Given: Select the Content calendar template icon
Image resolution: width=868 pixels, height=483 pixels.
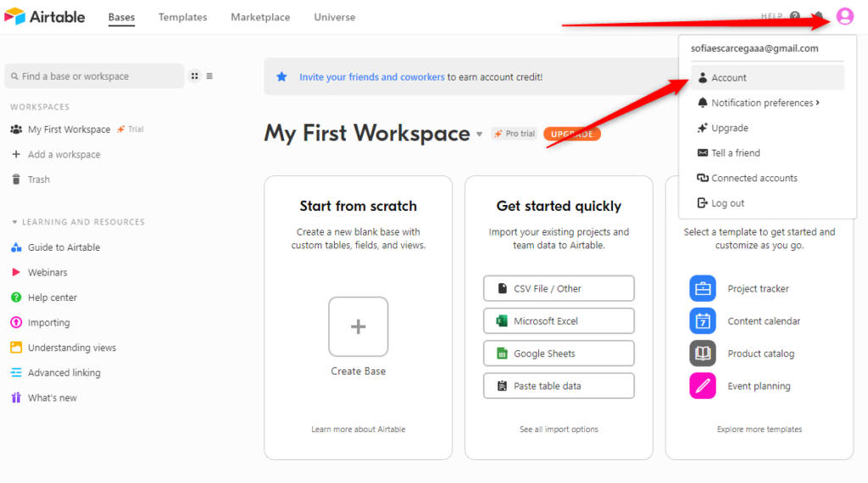Looking at the screenshot, I should pos(703,321).
